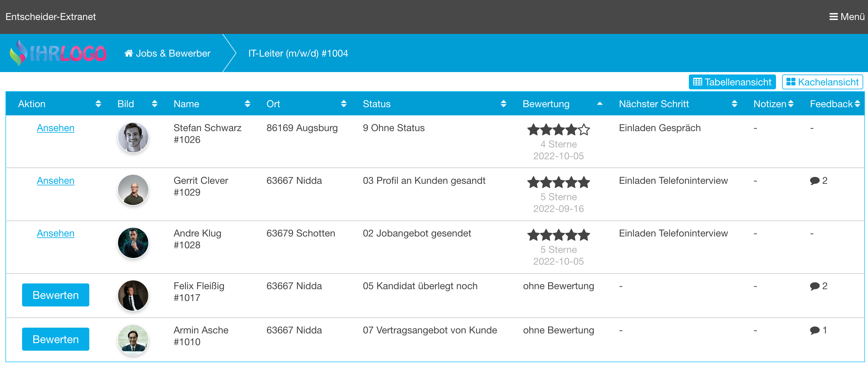Click status '03 Profil an Kunden gesandt'

coord(424,181)
